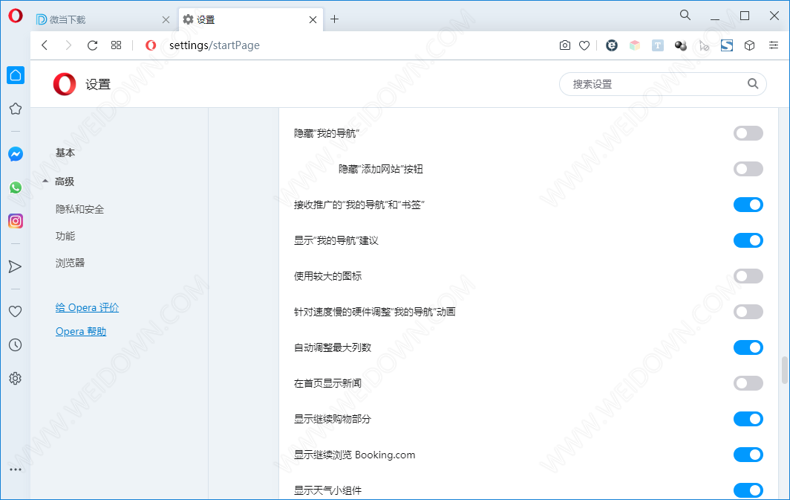Select 隐私和安全 in settings navigation
This screenshot has width=790, height=500.
coord(80,209)
